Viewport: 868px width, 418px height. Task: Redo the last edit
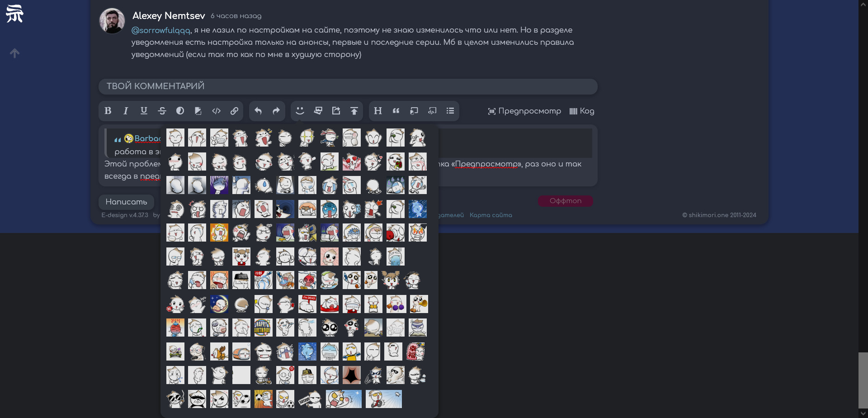click(276, 111)
